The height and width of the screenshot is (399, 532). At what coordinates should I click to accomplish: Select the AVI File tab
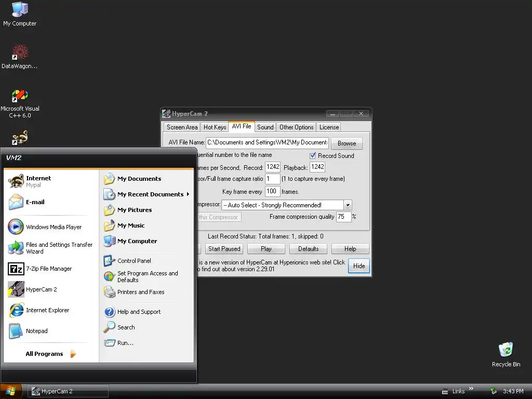coord(242,126)
